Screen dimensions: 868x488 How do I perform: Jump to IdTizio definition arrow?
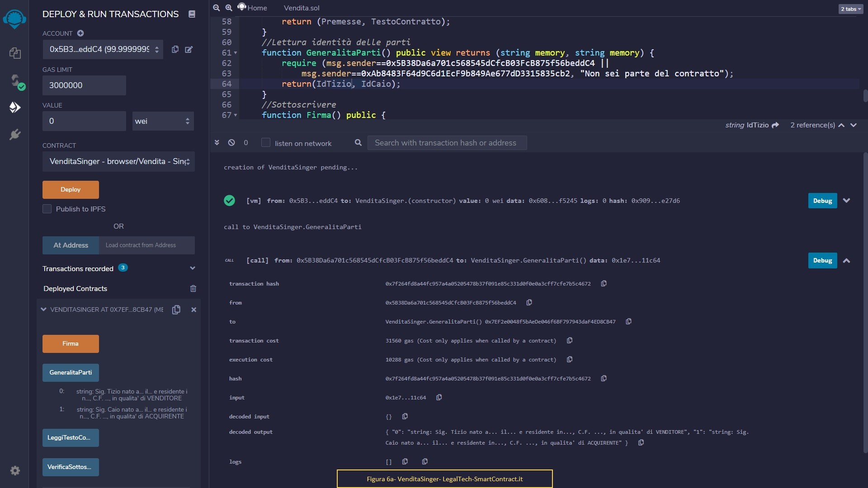click(775, 125)
